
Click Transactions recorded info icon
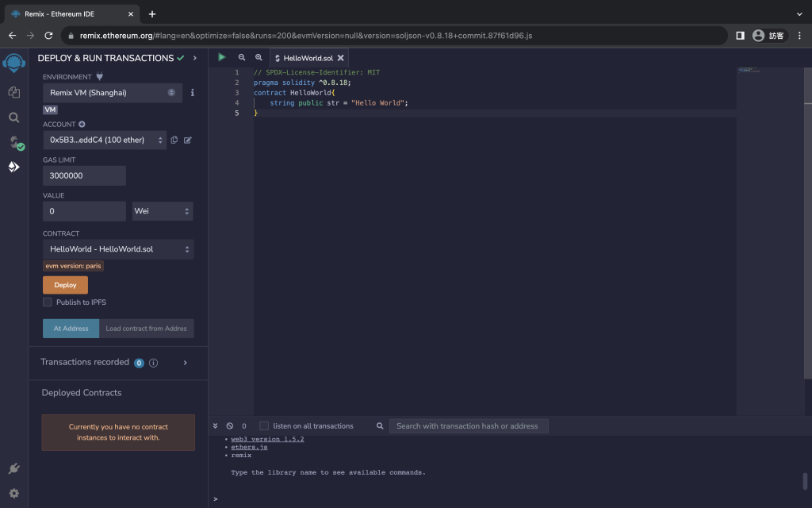pyautogui.click(x=153, y=363)
